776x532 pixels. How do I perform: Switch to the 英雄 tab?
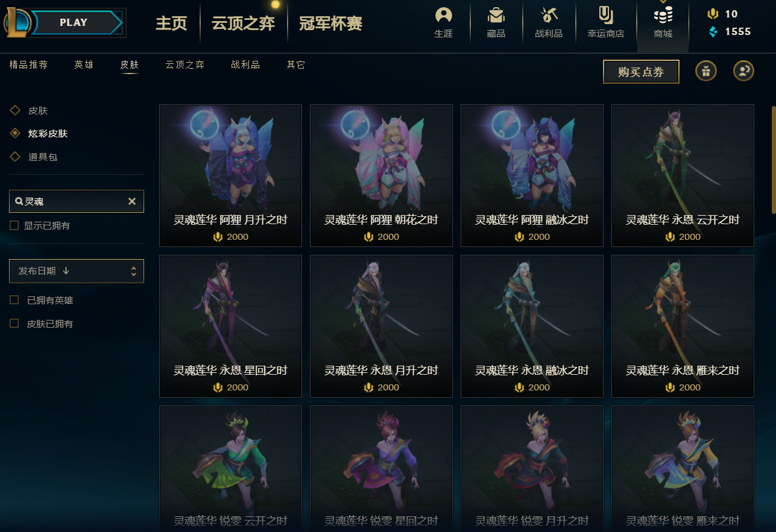pyautogui.click(x=84, y=65)
